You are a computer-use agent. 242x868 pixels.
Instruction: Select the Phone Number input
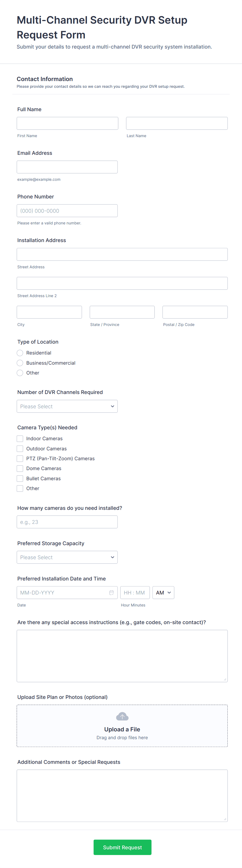click(67, 211)
